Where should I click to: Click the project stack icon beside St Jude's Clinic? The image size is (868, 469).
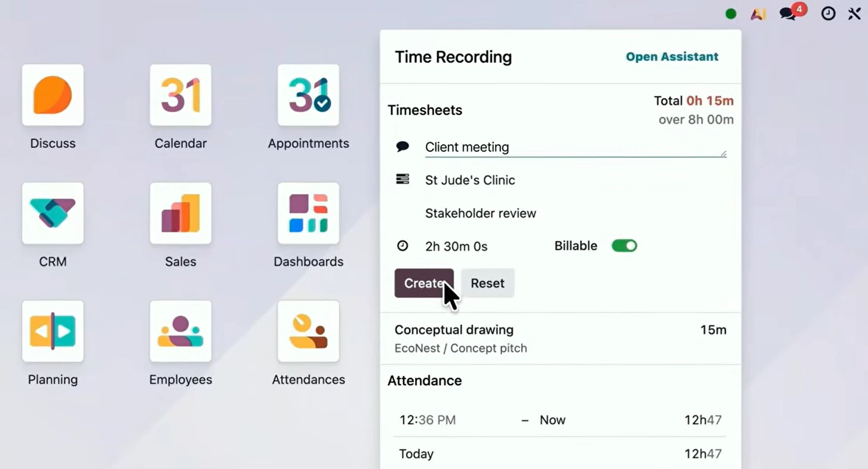coord(403,179)
